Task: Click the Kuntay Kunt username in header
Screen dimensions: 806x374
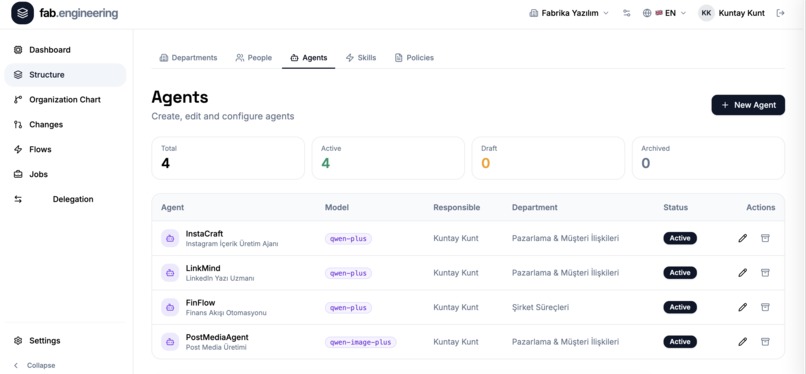Action: [741, 13]
